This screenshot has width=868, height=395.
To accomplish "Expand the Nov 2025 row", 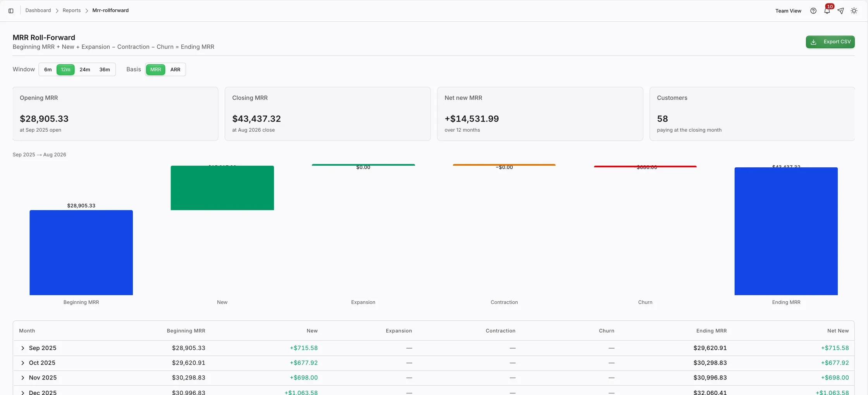I will (22, 378).
